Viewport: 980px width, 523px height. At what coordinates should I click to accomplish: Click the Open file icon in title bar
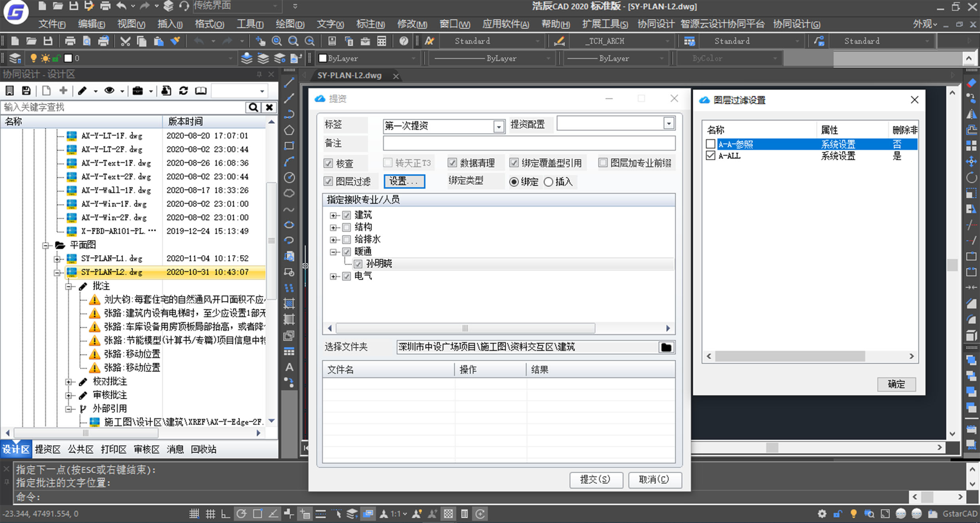[58, 6]
